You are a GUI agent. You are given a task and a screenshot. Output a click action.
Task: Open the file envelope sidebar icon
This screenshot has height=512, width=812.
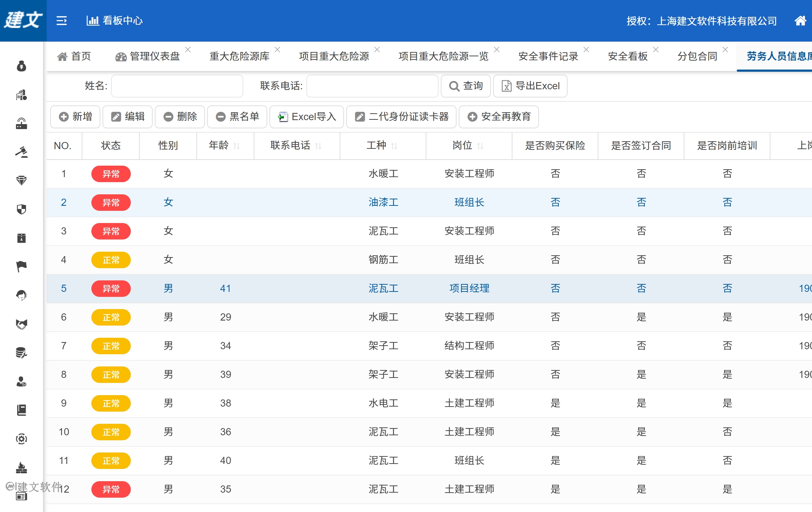tap(22, 238)
